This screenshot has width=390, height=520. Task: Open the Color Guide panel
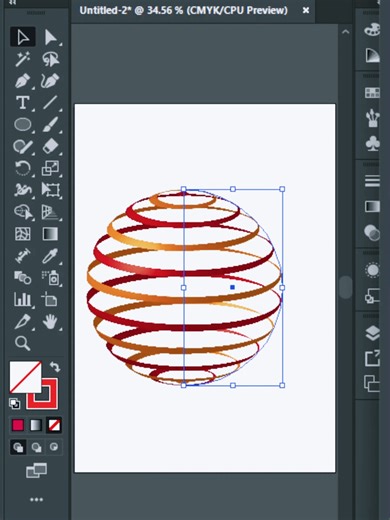pyautogui.click(x=372, y=55)
